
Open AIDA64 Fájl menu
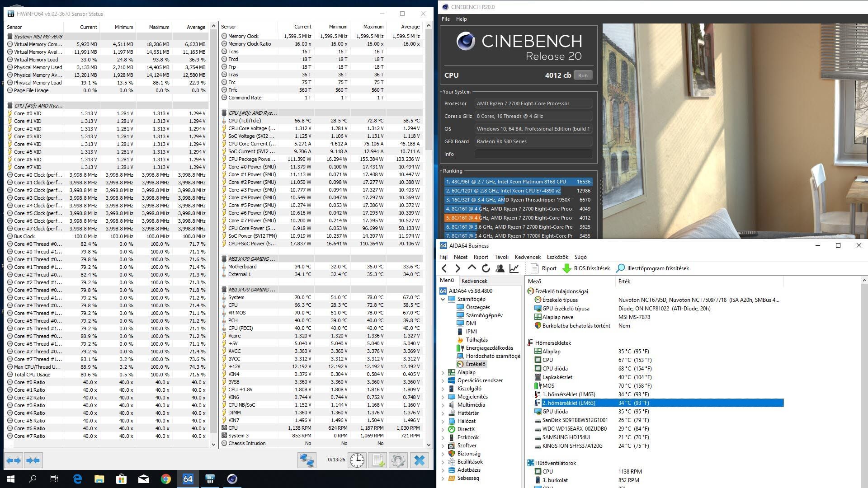(443, 257)
